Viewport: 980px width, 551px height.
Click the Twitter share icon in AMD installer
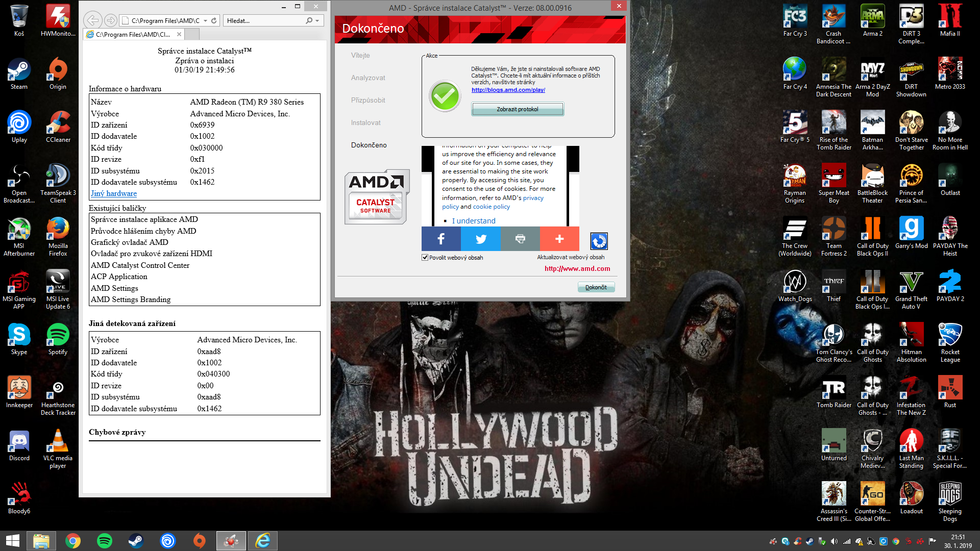(481, 239)
